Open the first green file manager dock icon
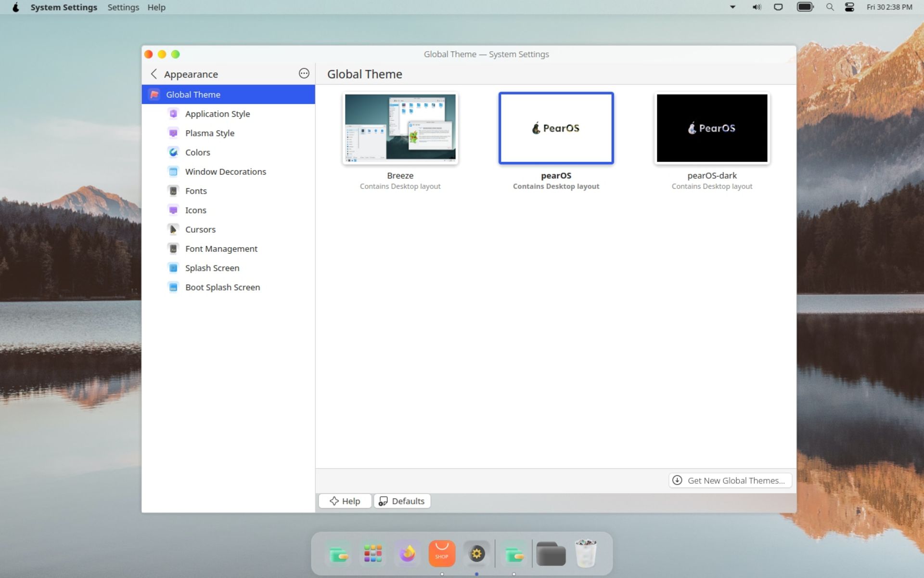Screen dimensions: 924x578 (x=339, y=553)
